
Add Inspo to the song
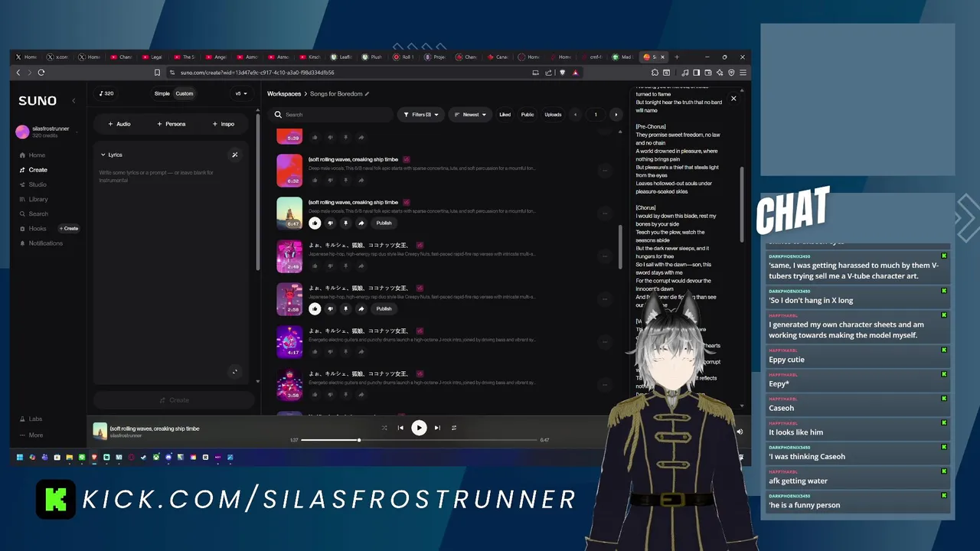point(224,124)
